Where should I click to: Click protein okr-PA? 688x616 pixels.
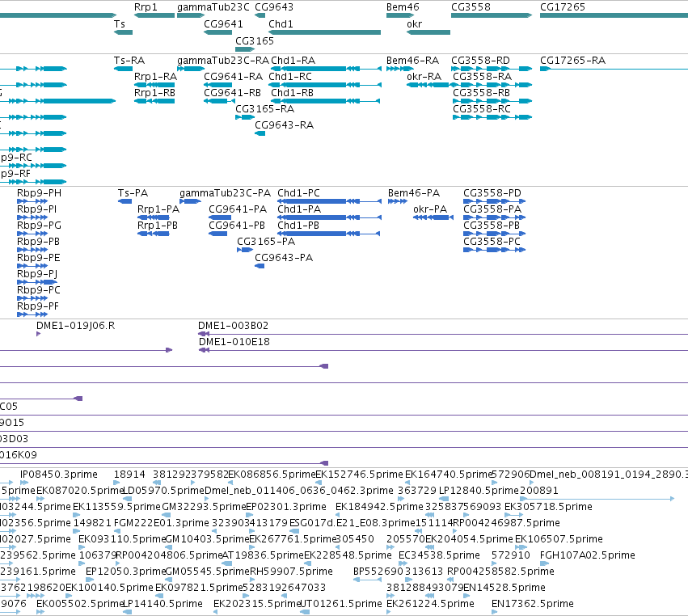pyautogui.click(x=433, y=217)
